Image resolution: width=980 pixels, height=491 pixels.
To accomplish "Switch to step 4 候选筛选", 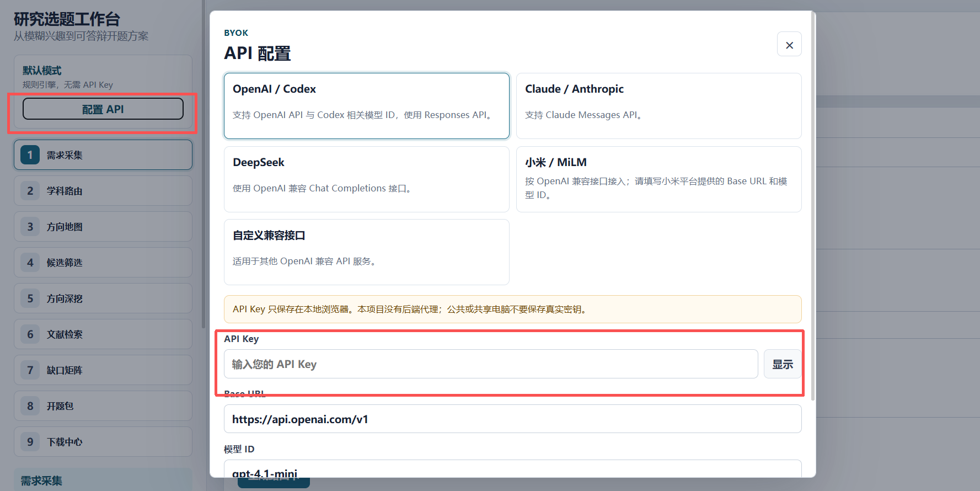I will pyautogui.click(x=103, y=263).
